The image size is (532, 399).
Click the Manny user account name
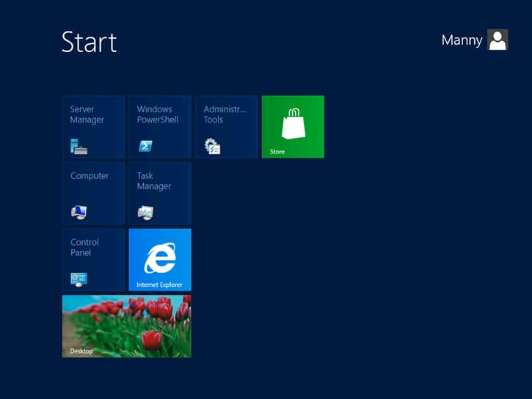click(x=462, y=40)
